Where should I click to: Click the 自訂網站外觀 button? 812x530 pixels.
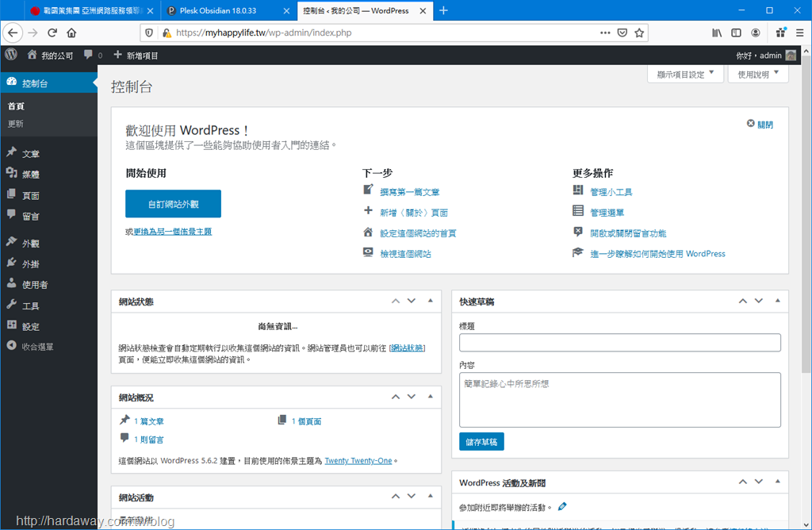click(x=173, y=204)
